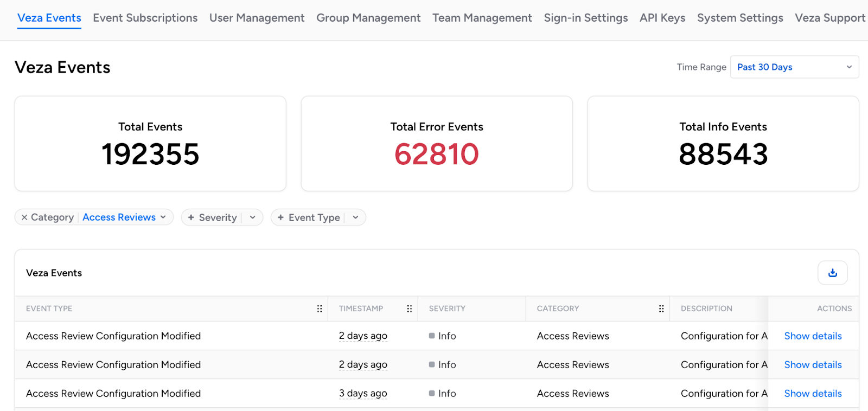
Task: Download the Veza Events table export
Action: pos(832,273)
